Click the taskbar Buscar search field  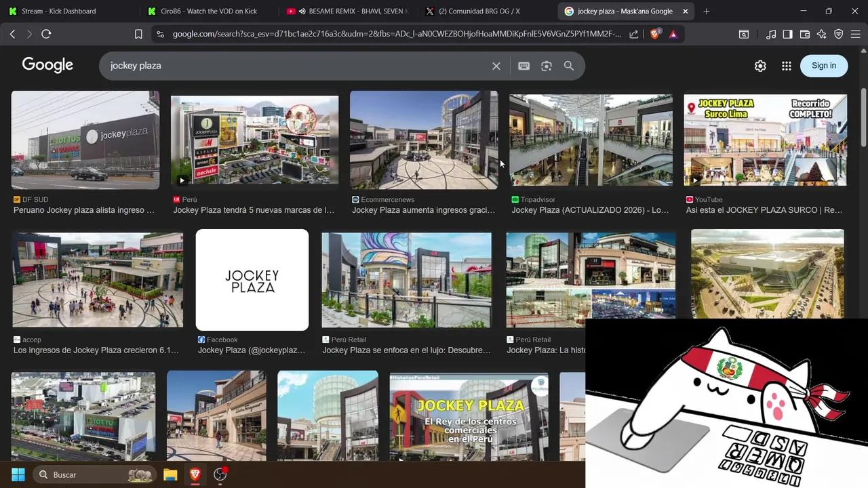tap(94, 474)
